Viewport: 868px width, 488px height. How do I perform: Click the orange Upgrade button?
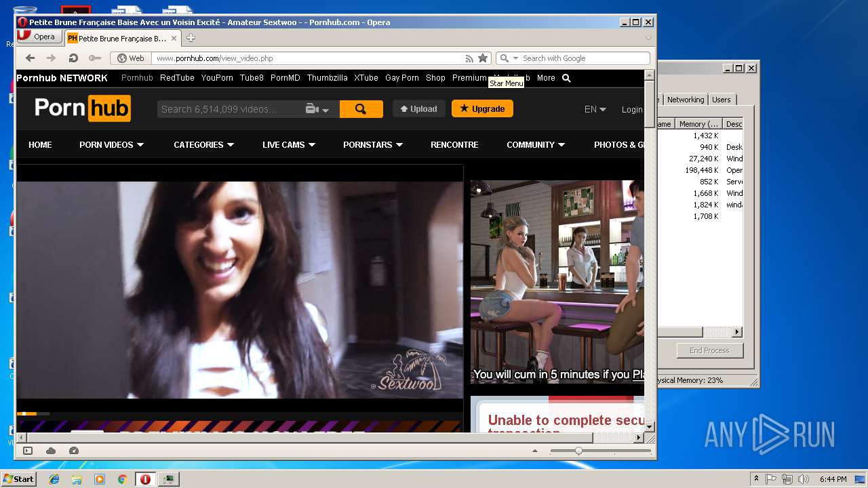(x=482, y=108)
